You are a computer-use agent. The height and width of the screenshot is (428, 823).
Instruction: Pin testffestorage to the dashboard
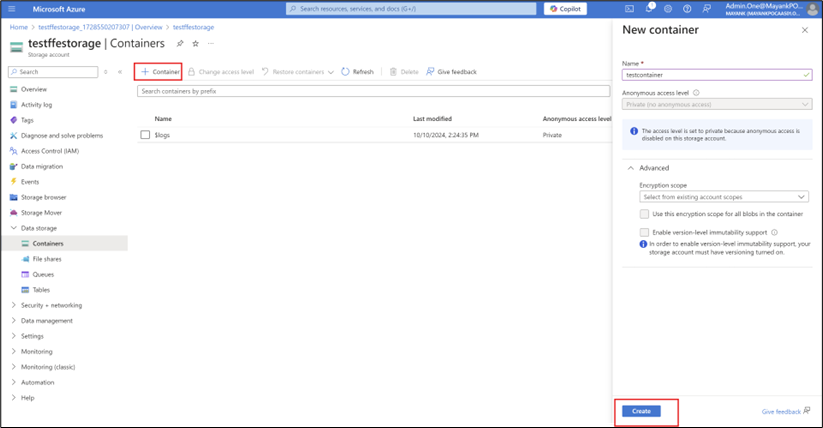180,44
